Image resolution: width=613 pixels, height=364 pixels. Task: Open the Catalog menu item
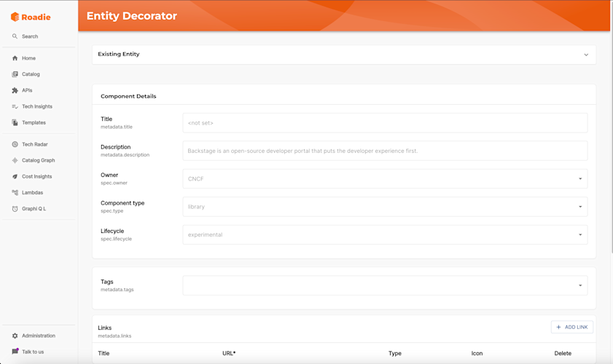[x=31, y=74]
